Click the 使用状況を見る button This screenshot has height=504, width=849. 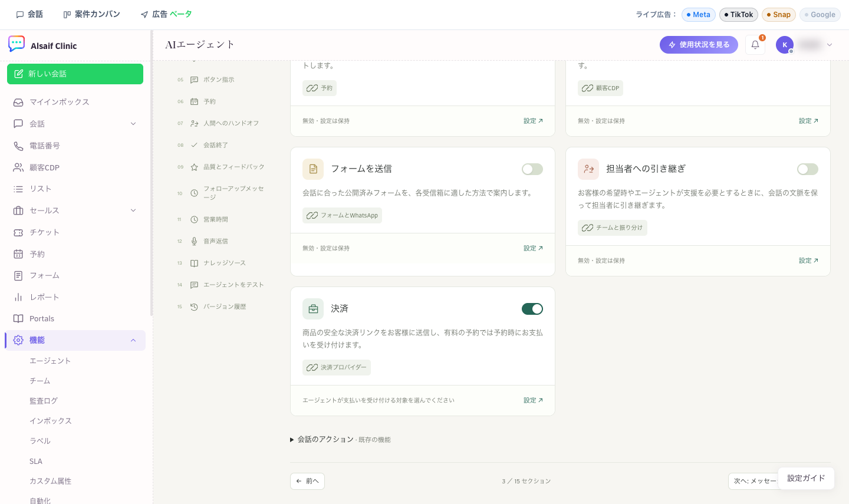coord(699,45)
